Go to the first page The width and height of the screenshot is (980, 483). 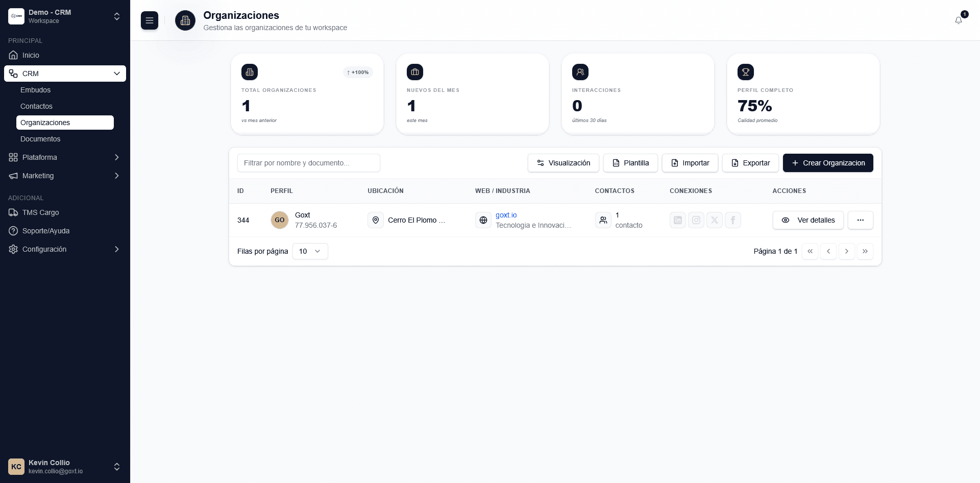coord(810,251)
